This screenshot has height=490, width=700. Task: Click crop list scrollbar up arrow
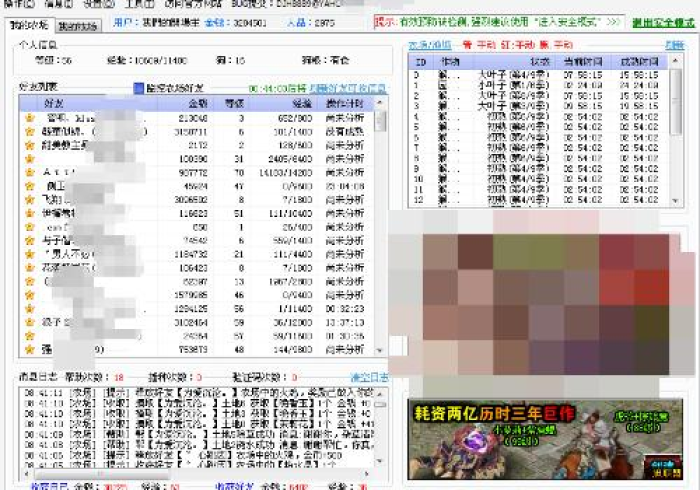pyautogui.click(x=675, y=60)
